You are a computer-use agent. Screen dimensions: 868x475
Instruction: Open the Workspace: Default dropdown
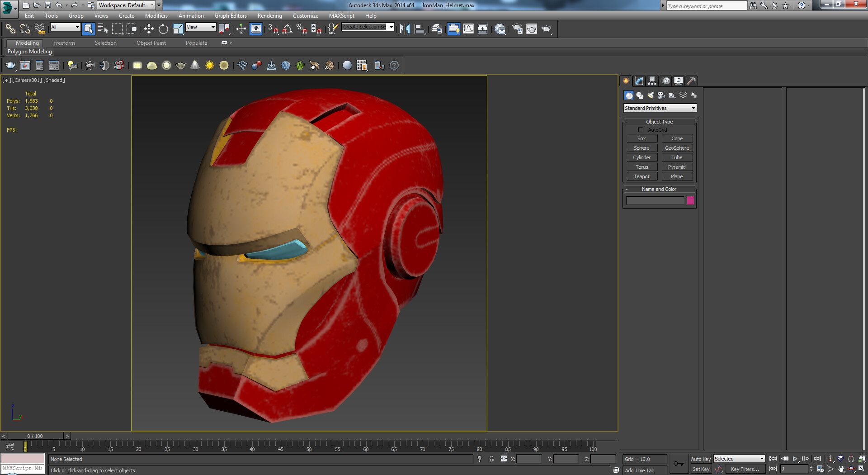(126, 5)
